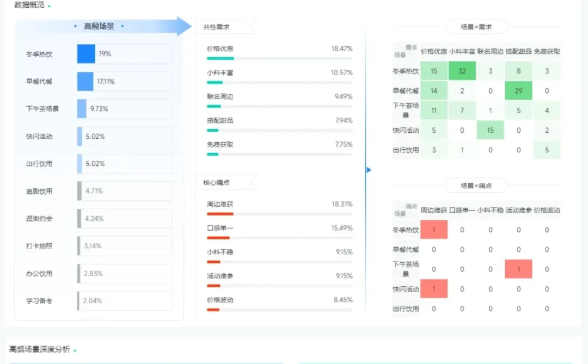The height and width of the screenshot is (364, 588).
Task: Click the 共性需求 section tab
Action: click(226, 27)
